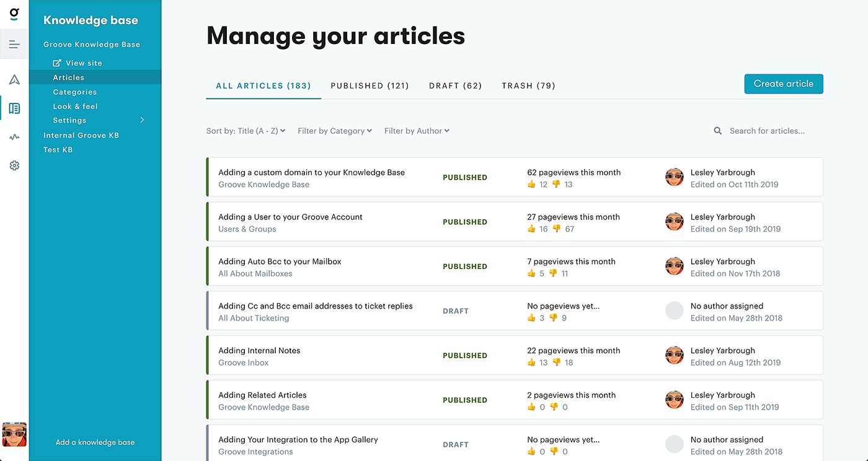Click inside the Search for articles field

[768, 131]
